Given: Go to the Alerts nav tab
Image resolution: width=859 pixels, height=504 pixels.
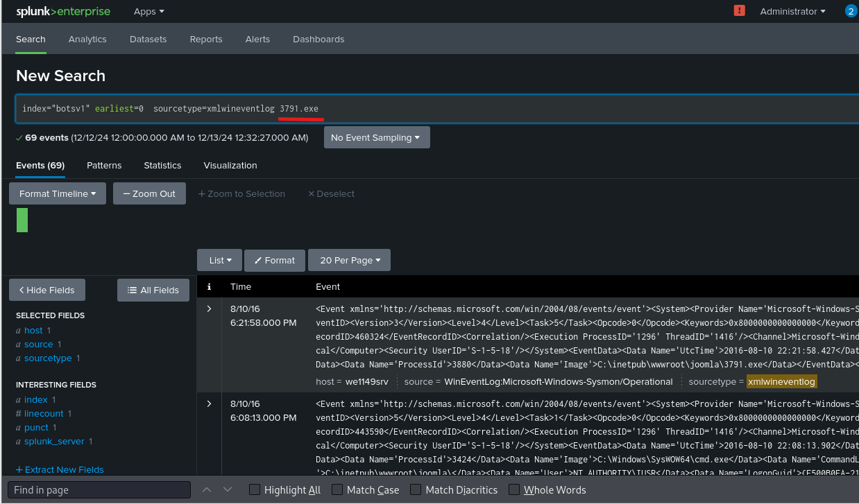Looking at the screenshot, I should [x=257, y=40].
